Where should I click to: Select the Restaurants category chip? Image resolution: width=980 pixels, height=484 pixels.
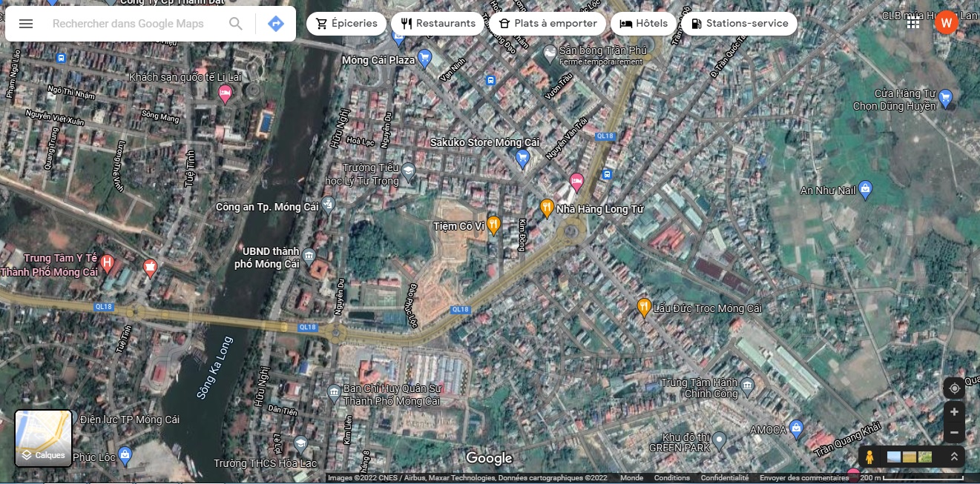pyautogui.click(x=438, y=24)
